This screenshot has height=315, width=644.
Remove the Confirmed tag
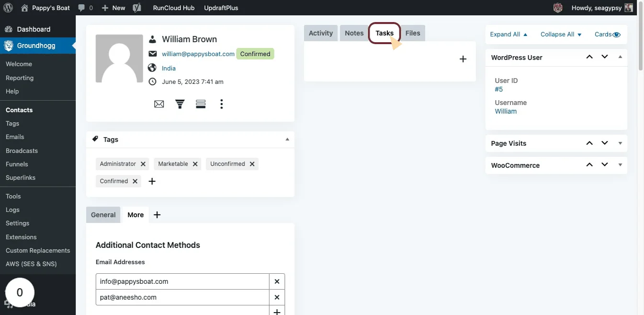tap(135, 181)
